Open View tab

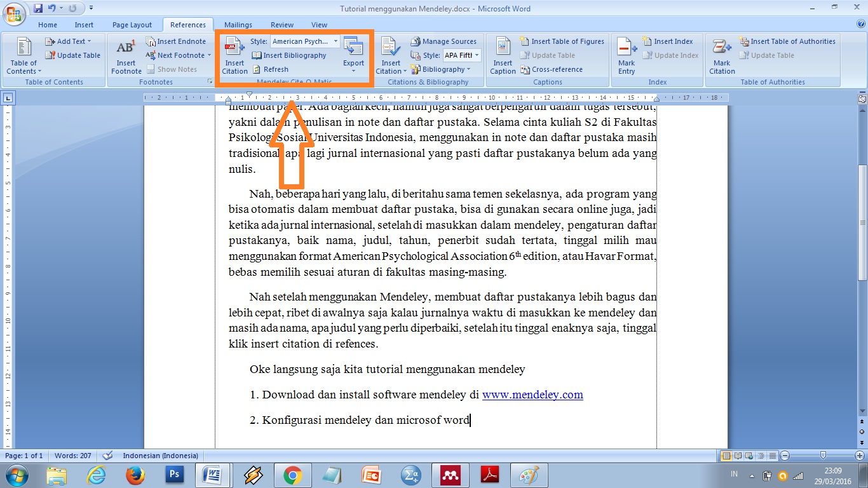click(319, 25)
